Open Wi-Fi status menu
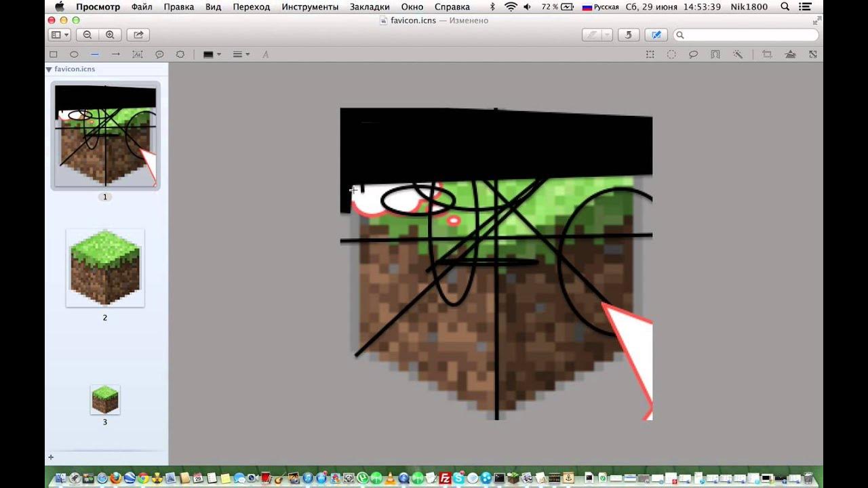Image resolution: width=868 pixels, height=488 pixels. pyautogui.click(x=511, y=7)
